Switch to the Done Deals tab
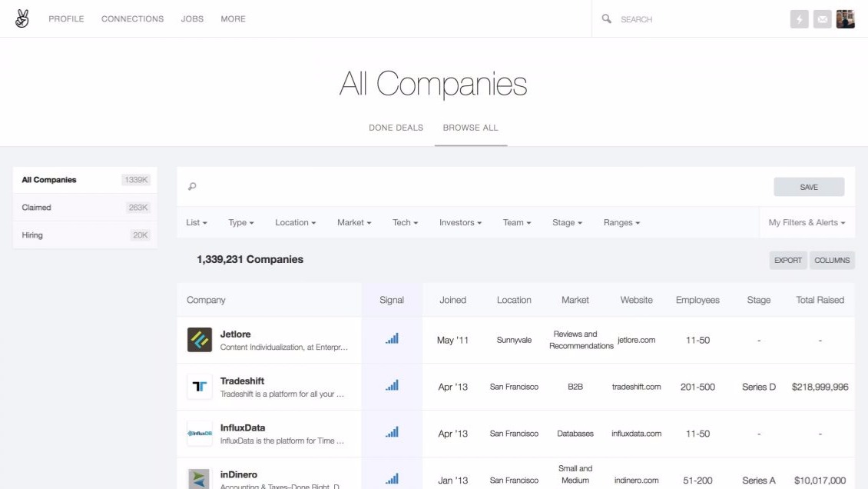 coord(396,128)
